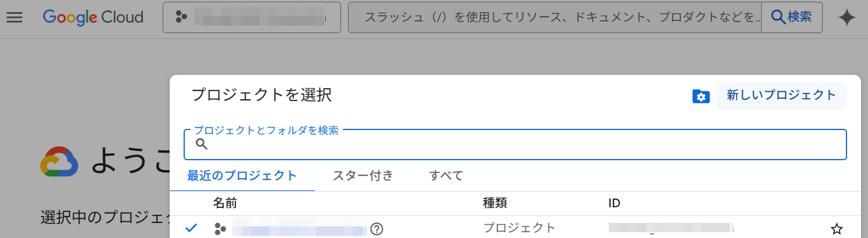Focus the プロジェクトとフォルダを検索 field

(515, 144)
